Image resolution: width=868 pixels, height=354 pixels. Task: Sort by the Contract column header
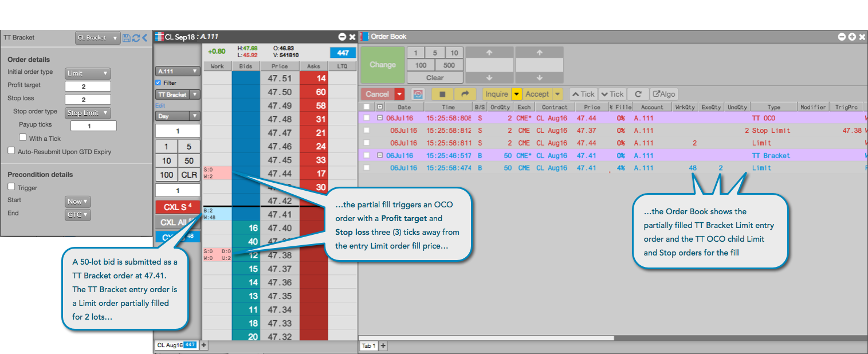555,107
